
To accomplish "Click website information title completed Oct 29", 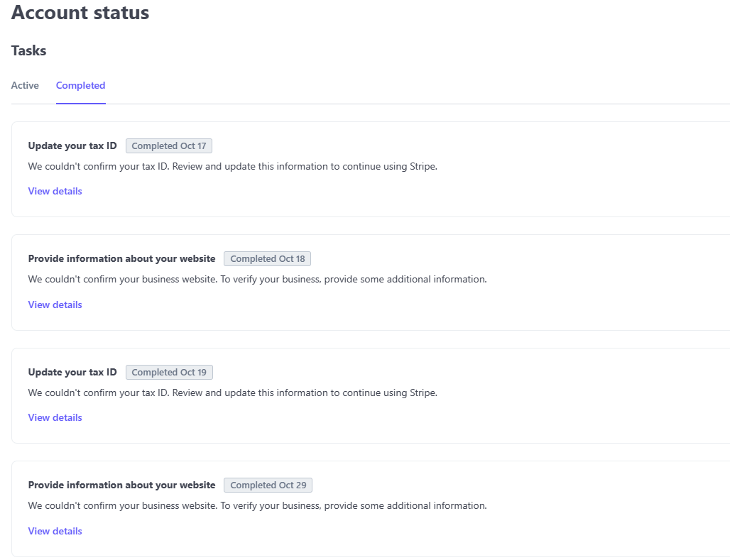I will 121,485.
